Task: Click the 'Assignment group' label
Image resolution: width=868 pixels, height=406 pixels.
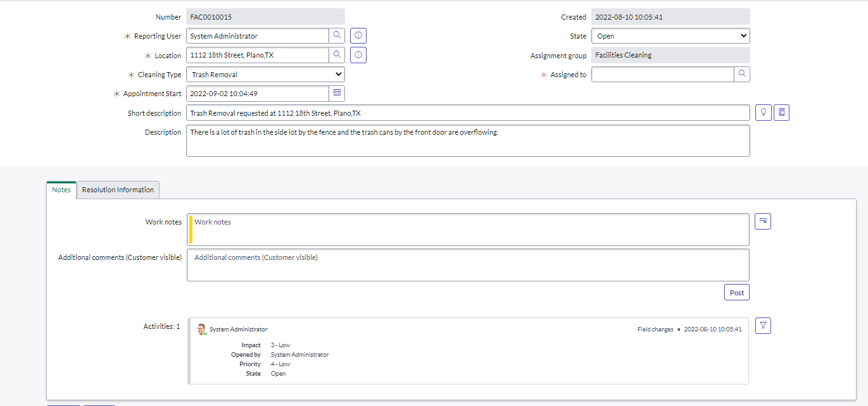Action: (x=558, y=56)
